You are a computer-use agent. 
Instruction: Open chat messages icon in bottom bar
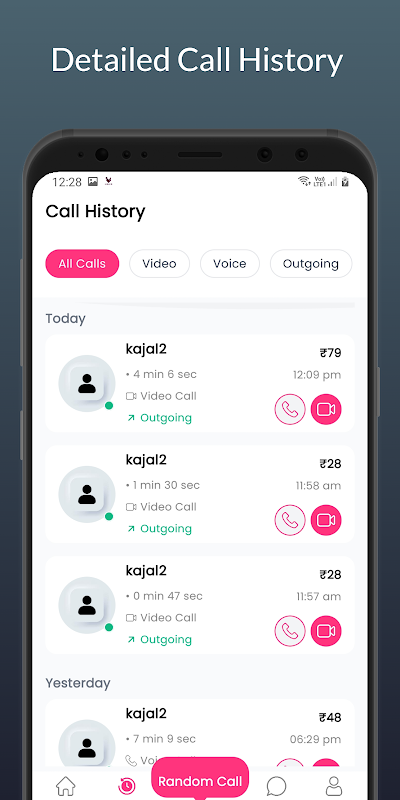(276, 786)
